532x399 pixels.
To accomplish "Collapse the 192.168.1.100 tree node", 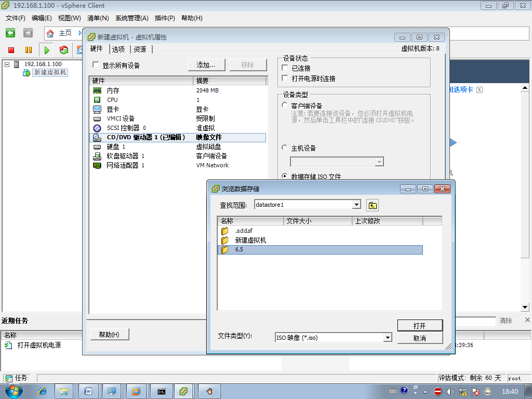I will click(x=7, y=64).
